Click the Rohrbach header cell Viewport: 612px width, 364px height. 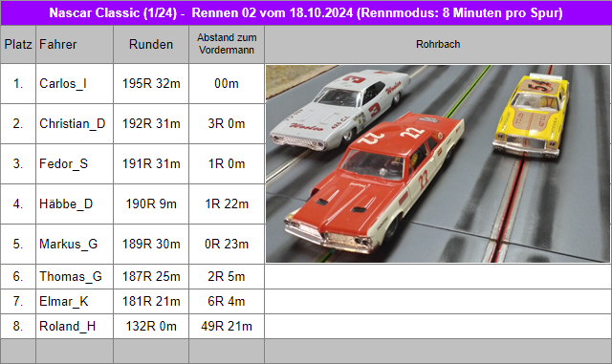click(438, 45)
